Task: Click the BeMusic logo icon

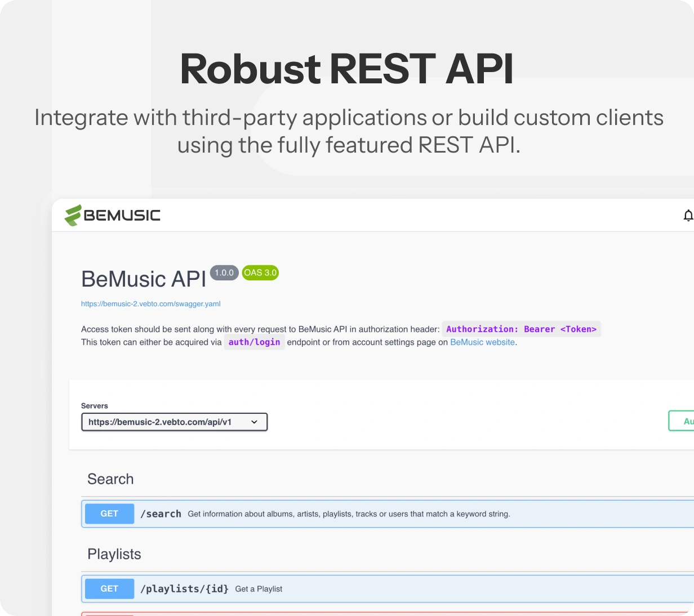Action: coord(73,215)
